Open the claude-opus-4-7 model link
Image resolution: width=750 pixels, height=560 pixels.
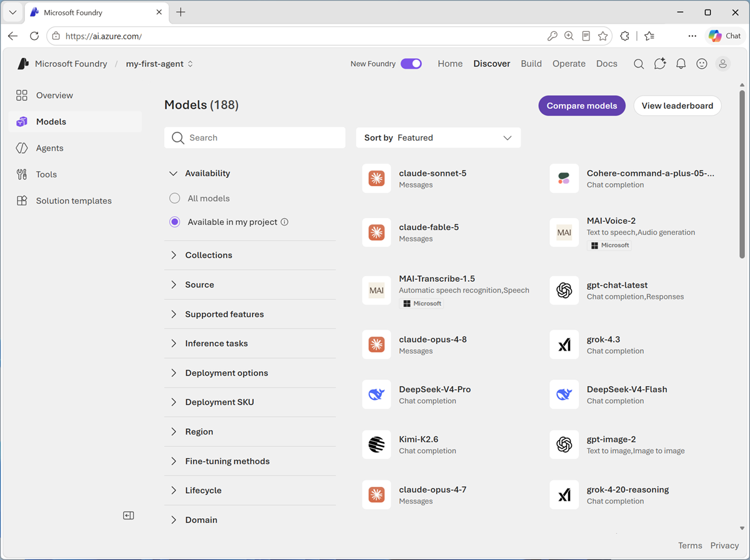[x=432, y=489]
